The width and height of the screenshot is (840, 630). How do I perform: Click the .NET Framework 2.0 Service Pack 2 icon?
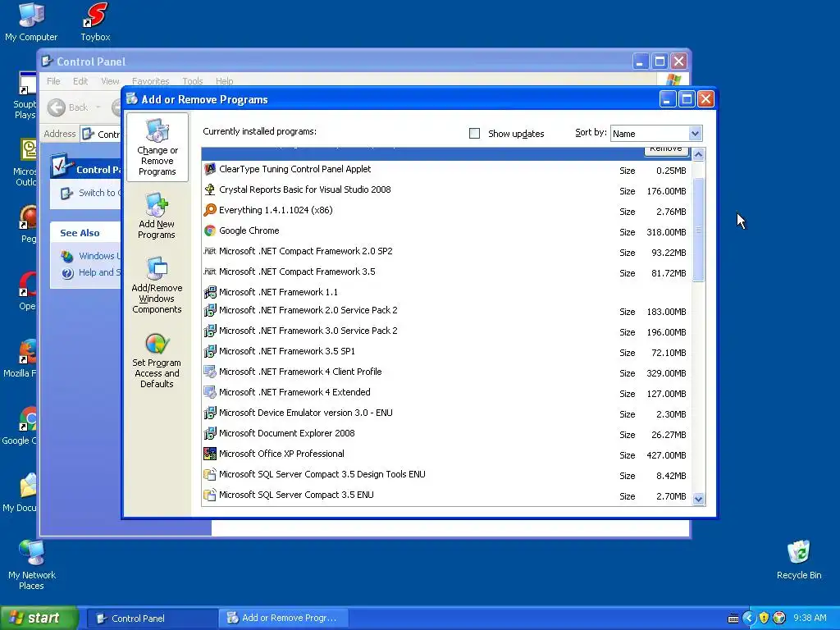(210, 310)
